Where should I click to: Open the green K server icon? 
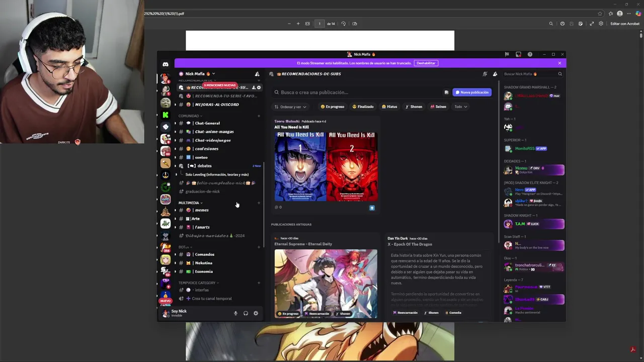(x=166, y=115)
